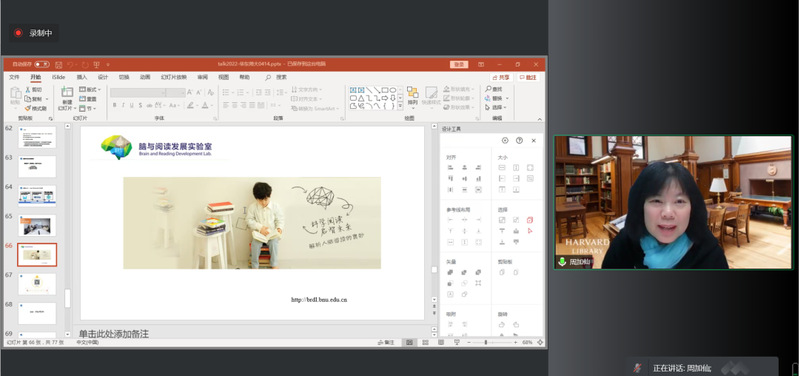The width and height of the screenshot is (799, 376).
Task: Click the align right icon under 对齐
Action: [x=478, y=168]
